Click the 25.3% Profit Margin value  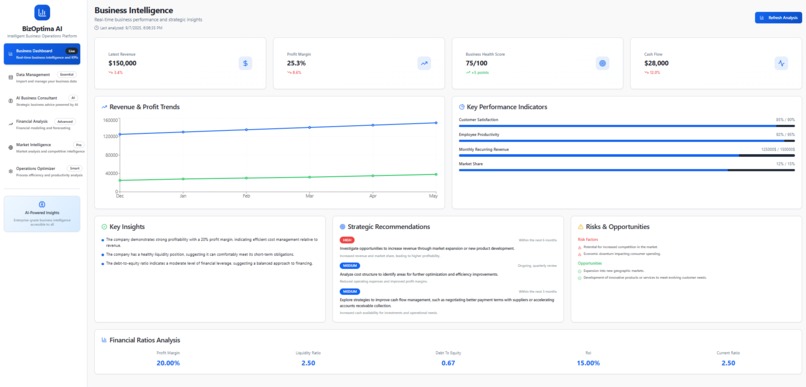coord(296,63)
